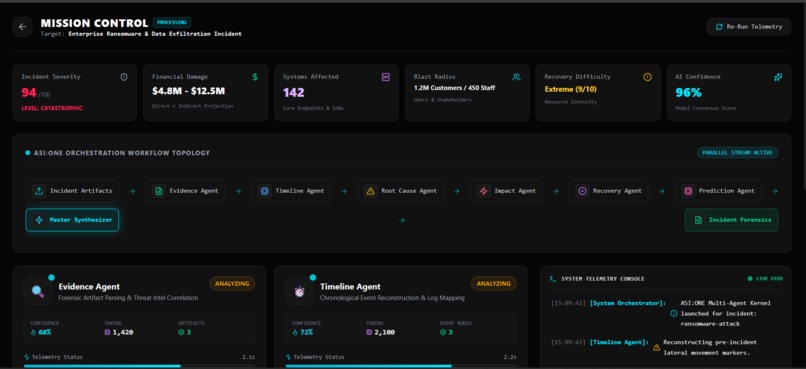
Task: Click the [System Orchestrator] log label
Action: click(x=628, y=303)
